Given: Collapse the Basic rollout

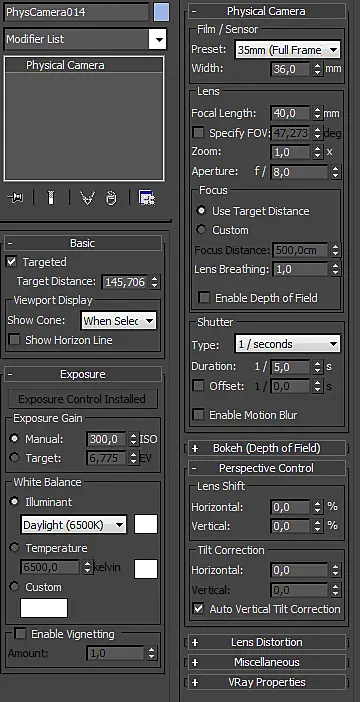Looking at the screenshot, I should pos(83,243).
